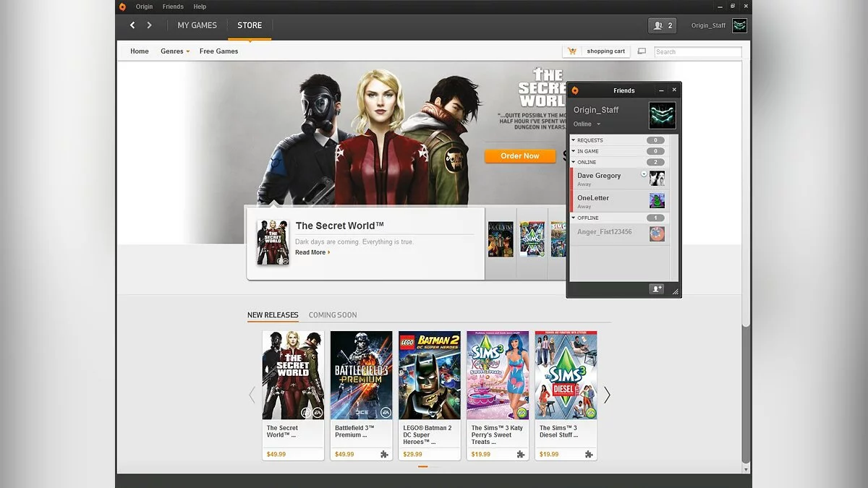Click the shopping cart icon
868x488 pixels.
pos(572,51)
